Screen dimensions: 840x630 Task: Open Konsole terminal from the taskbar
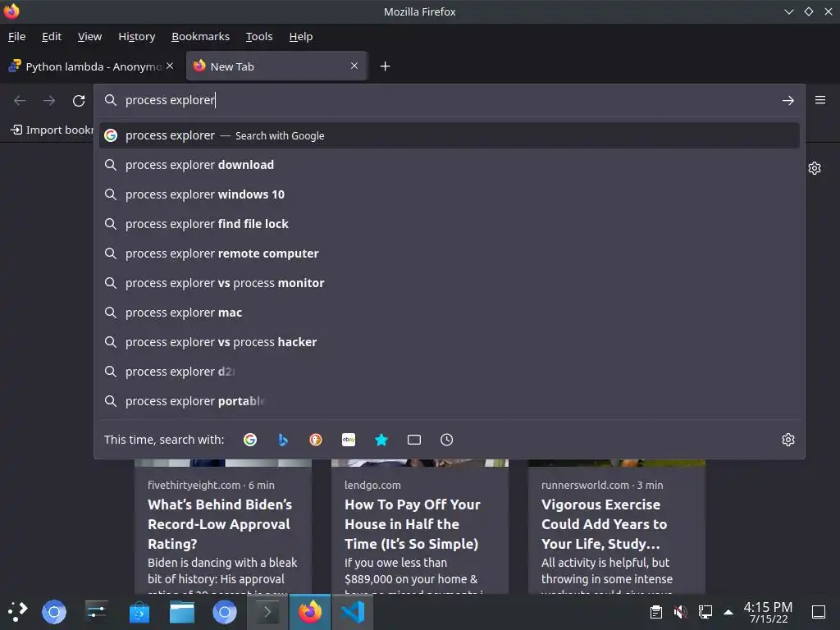tap(267, 612)
